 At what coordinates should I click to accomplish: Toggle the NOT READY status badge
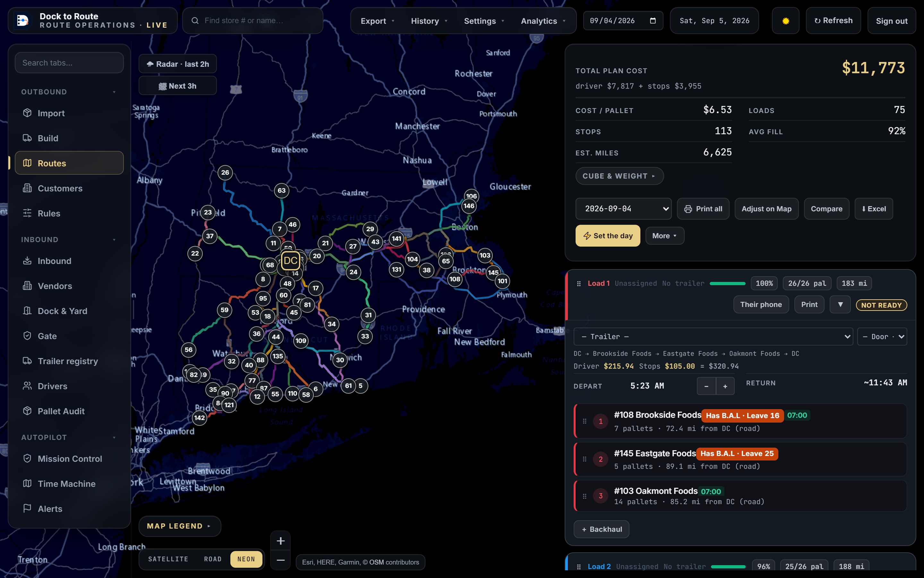tap(881, 305)
